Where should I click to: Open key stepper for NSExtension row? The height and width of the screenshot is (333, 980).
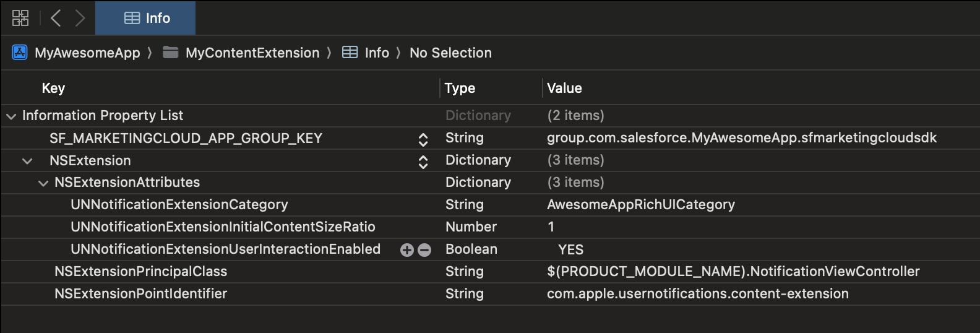pos(423,162)
